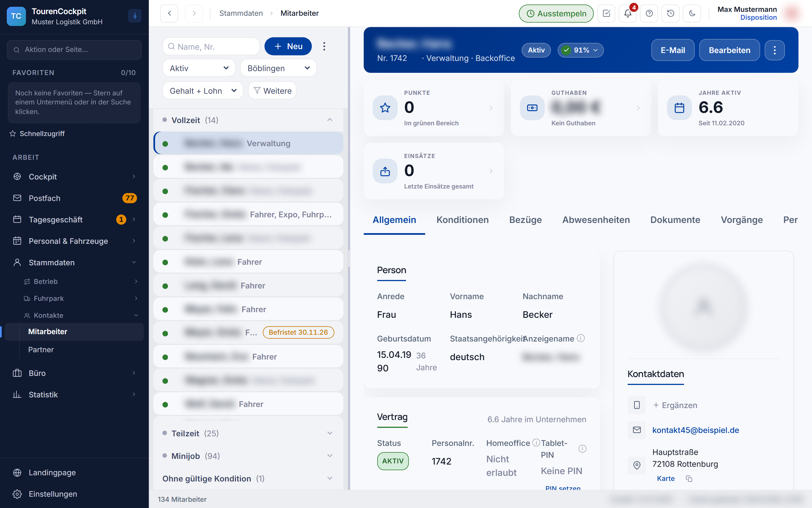This screenshot has width=812, height=508.
Task: Click the Neu button
Action: (288, 46)
